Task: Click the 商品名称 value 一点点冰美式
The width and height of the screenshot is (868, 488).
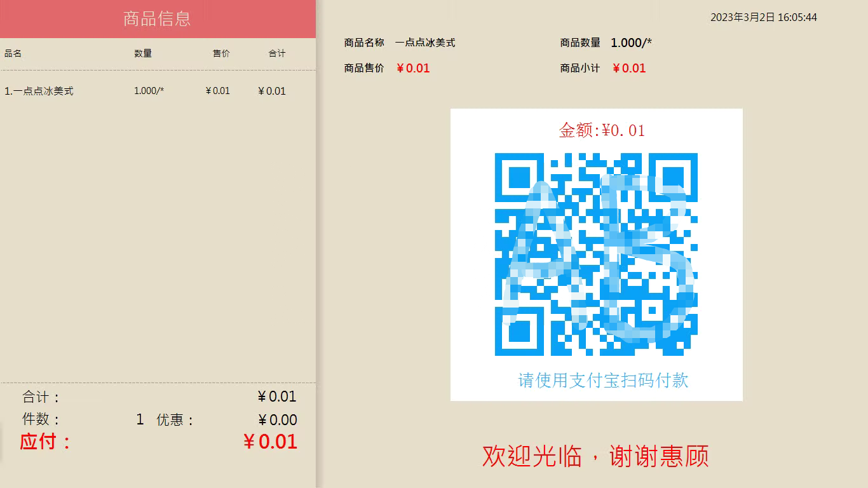Action: coord(425,43)
